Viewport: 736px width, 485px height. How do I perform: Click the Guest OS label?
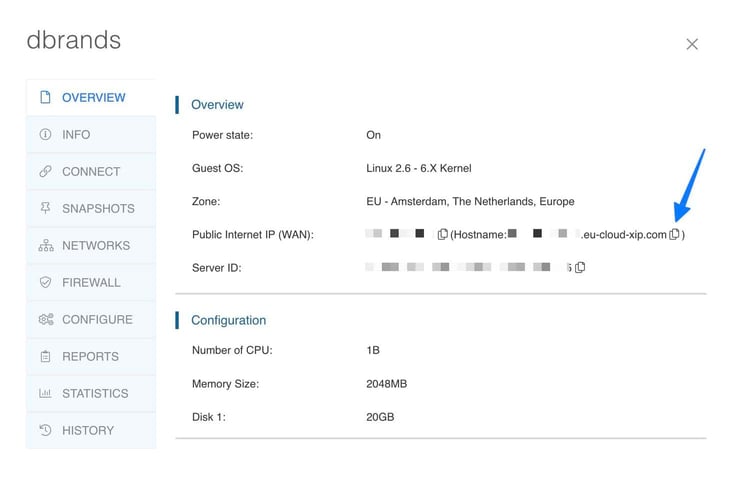pos(217,168)
